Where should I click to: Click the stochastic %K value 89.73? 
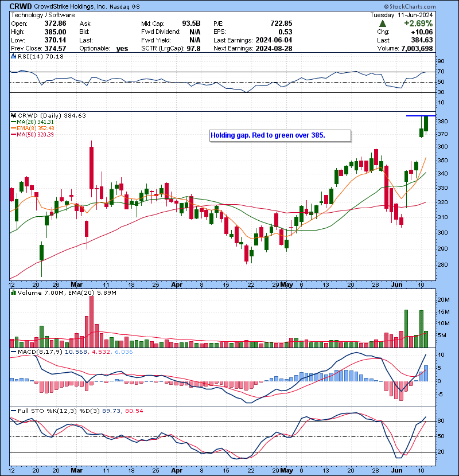click(x=111, y=411)
